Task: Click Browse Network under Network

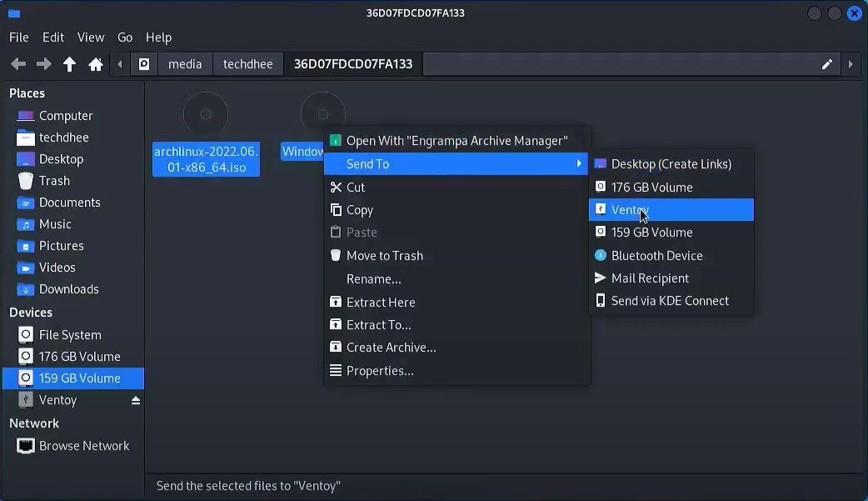Action: [x=84, y=445]
